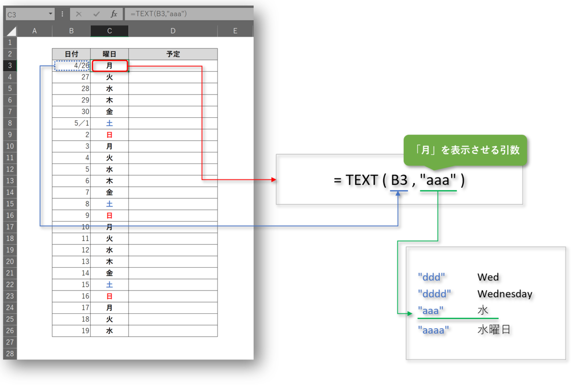The image size is (588, 385).
Task: Select column A header
Action: coord(34,31)
